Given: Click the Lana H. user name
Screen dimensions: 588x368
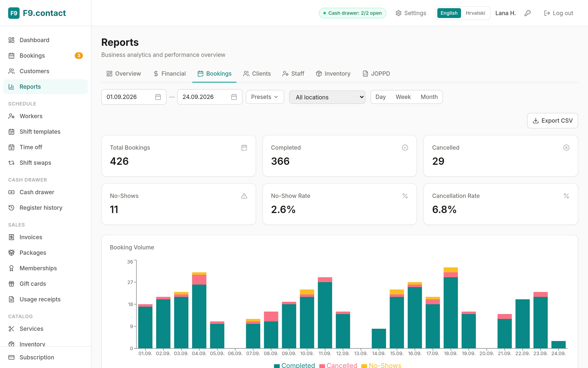Looking at the screenshot, I should tap(505, 13).
